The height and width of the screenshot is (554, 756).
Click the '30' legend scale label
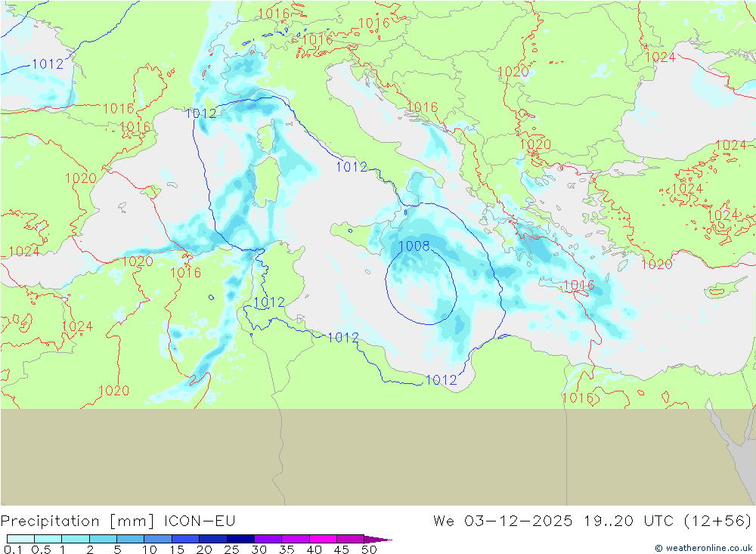[x=259, y=549]
